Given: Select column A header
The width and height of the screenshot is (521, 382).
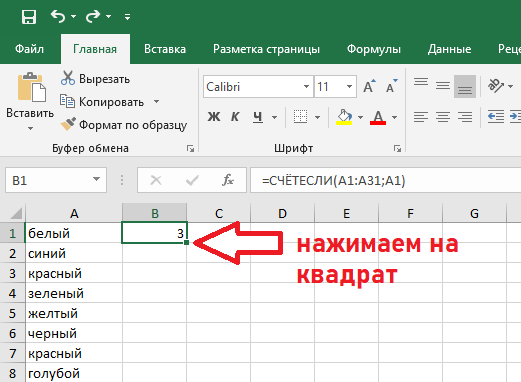Looking at the screenshot, I should (74, 213).
